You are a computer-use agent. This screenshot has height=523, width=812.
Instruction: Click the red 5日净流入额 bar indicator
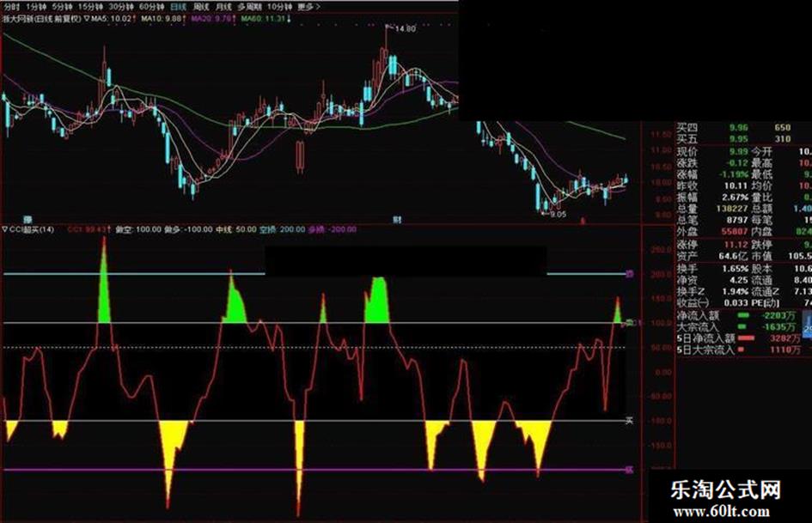pos(746,338)
